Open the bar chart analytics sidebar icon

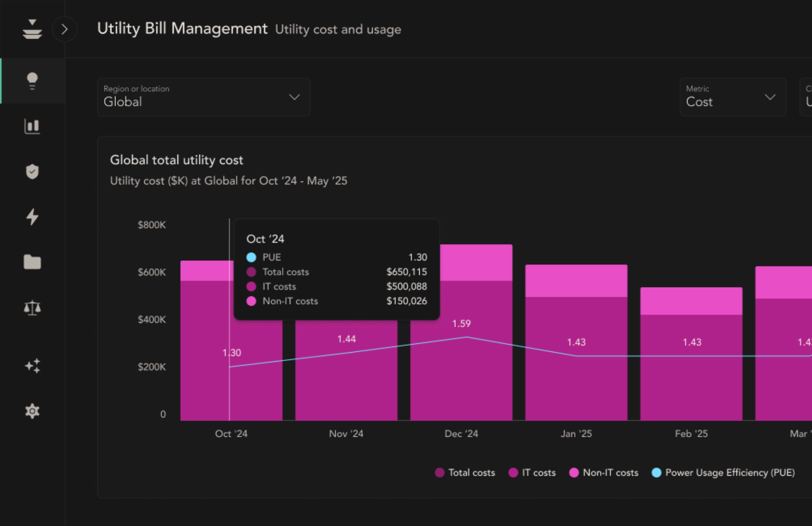tap(32, 126)
